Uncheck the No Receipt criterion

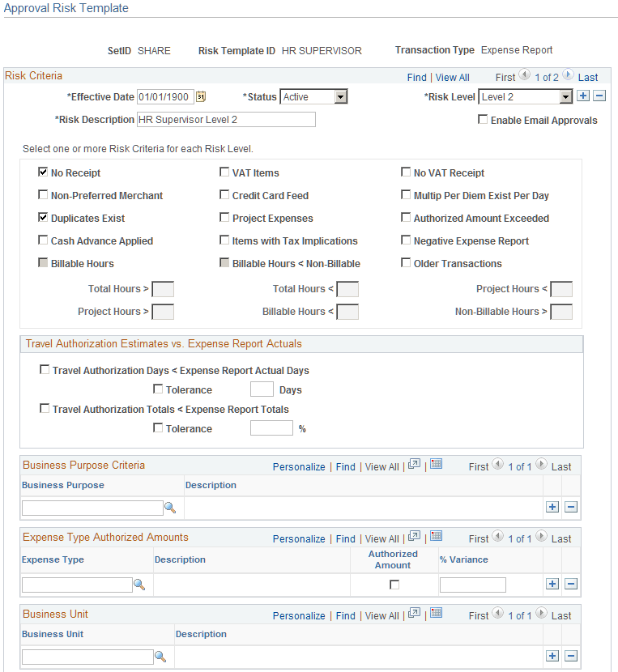tap(43, 172)
